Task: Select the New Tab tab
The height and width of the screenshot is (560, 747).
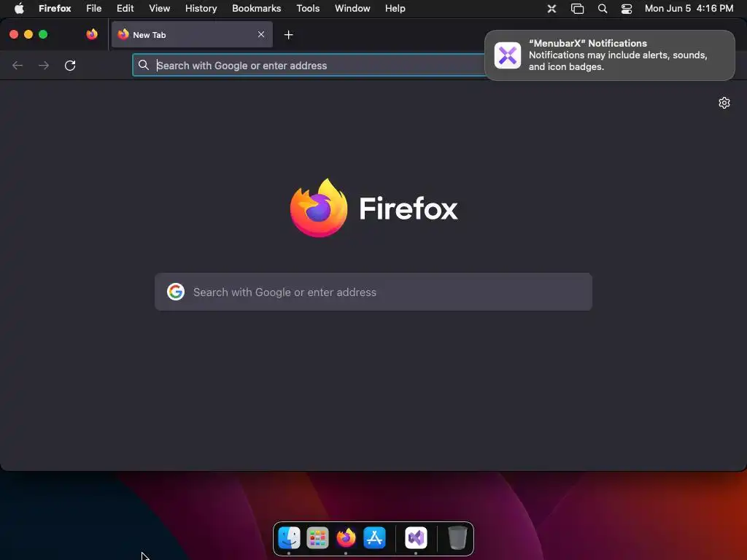Action: 192,34
